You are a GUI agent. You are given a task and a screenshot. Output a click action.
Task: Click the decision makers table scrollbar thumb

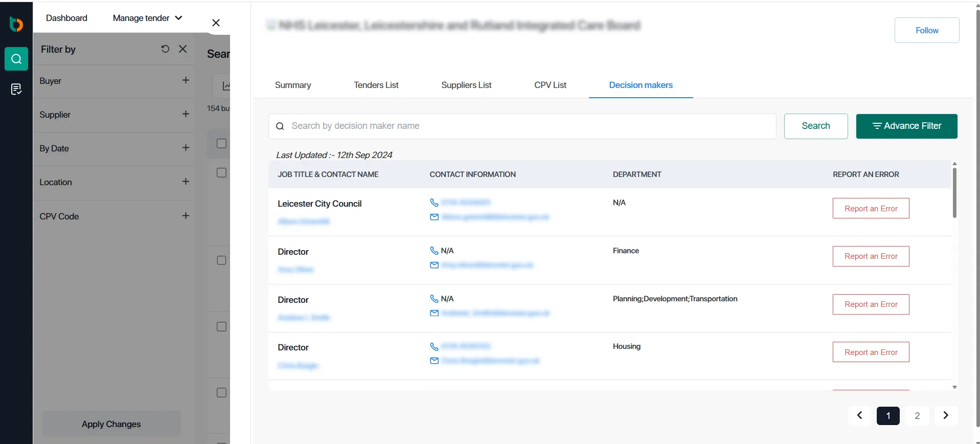click(954, 193)
